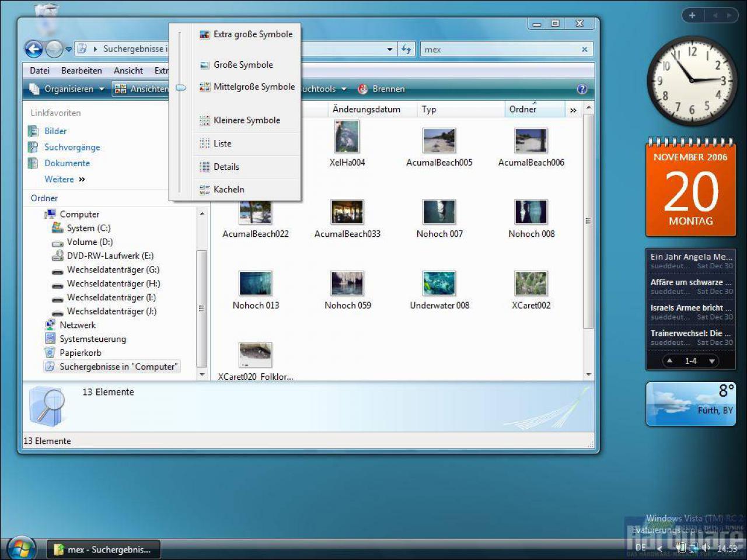Click the refresh button beside address bar
This screenshot has height=560, width=747.
point(407,50)
